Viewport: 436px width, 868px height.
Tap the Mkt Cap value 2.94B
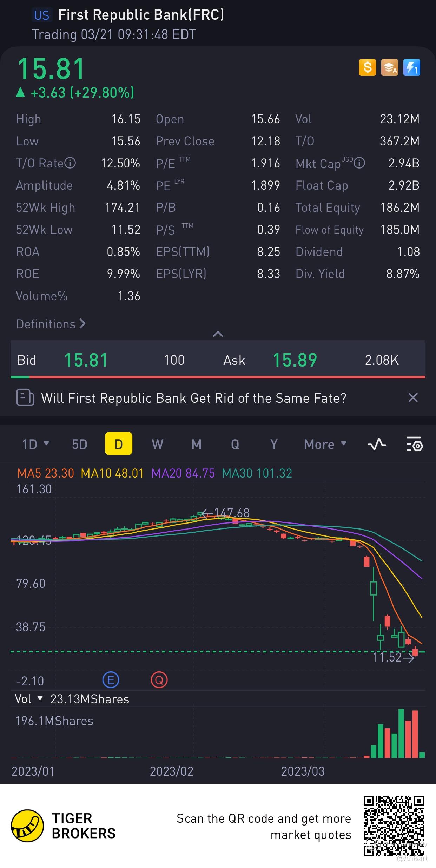[x=404, y=163]
